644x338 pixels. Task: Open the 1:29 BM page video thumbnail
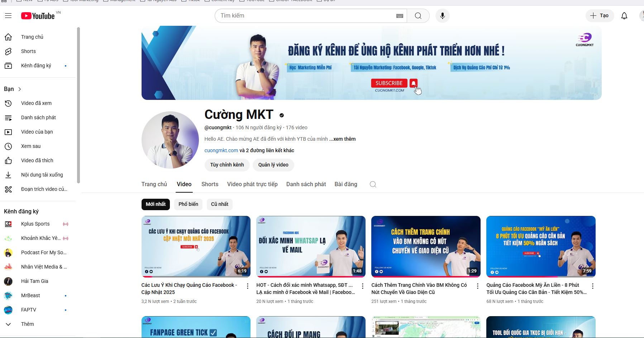426,246
